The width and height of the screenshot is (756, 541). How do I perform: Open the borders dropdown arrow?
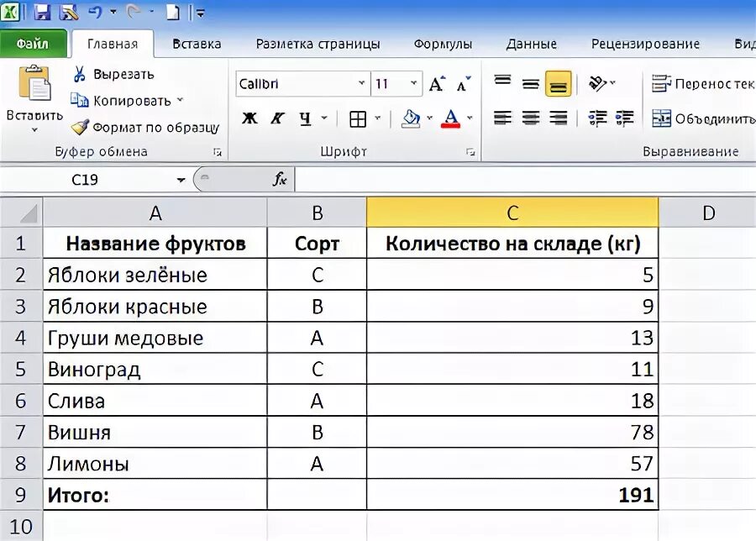click(378, 118)
